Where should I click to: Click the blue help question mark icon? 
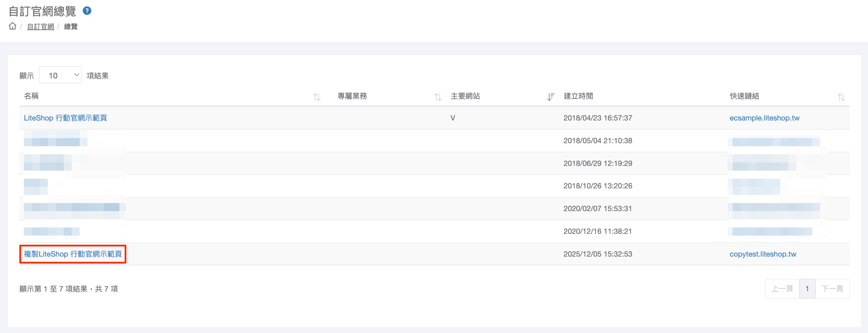click(x=87, y=11)
